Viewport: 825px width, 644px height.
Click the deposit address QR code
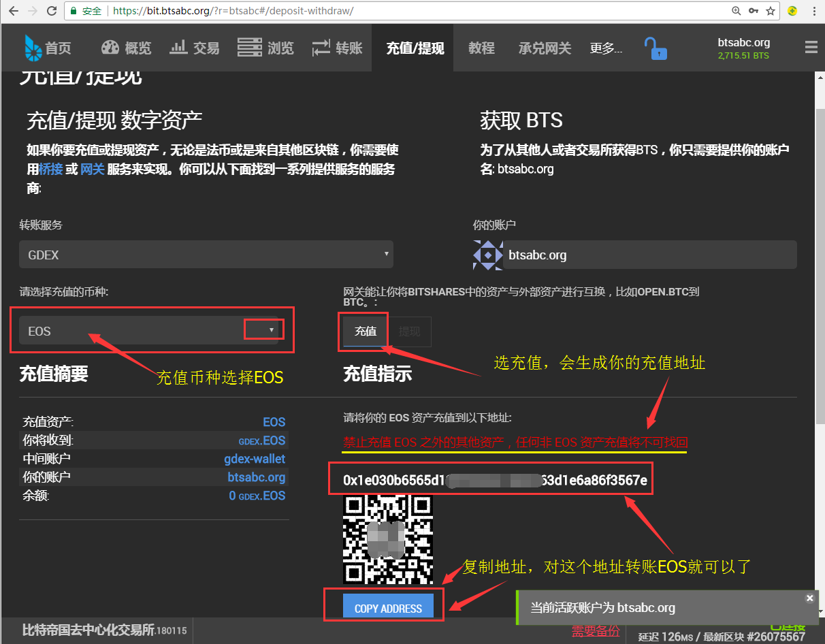pos(387,539)
